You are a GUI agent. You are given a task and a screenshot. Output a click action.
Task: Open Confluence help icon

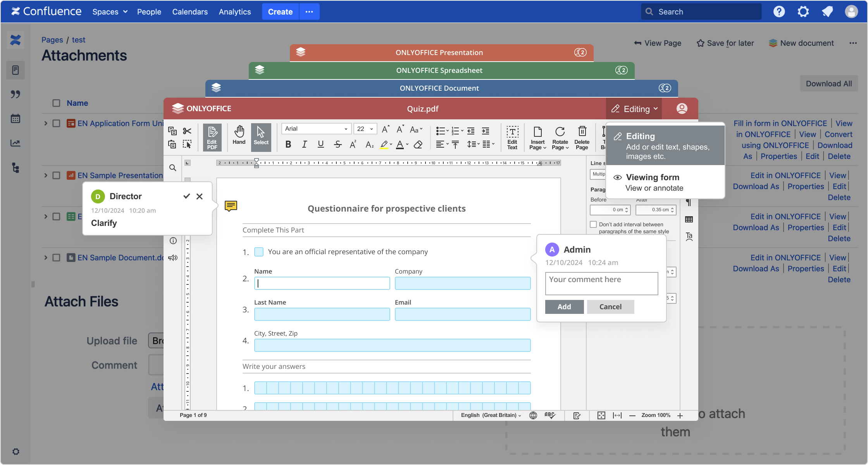tap(779, 12)
